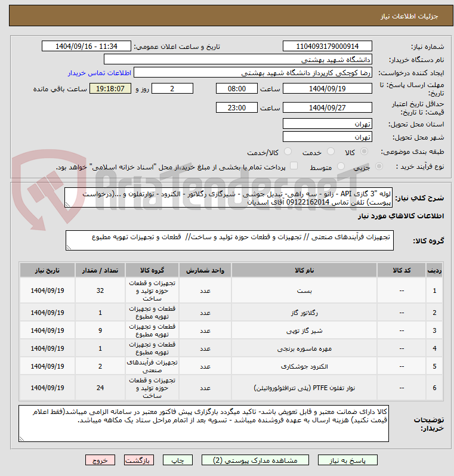Click the اطلاعات کالاهای مورد نیاز section heading
Screen dimensions: 454x476
(401, 216)
